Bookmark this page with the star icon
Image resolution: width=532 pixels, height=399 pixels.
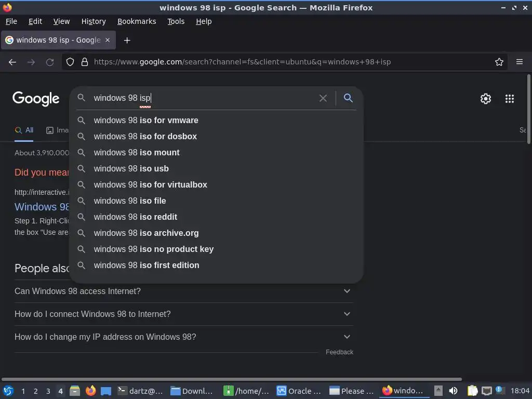tap(499, 62)
